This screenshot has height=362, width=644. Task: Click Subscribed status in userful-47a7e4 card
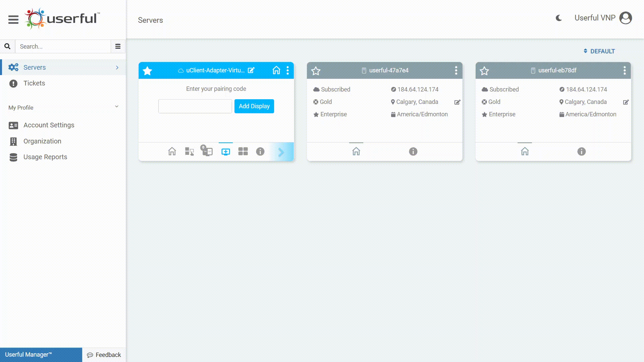pyautogui.click(x=335, y=89)
